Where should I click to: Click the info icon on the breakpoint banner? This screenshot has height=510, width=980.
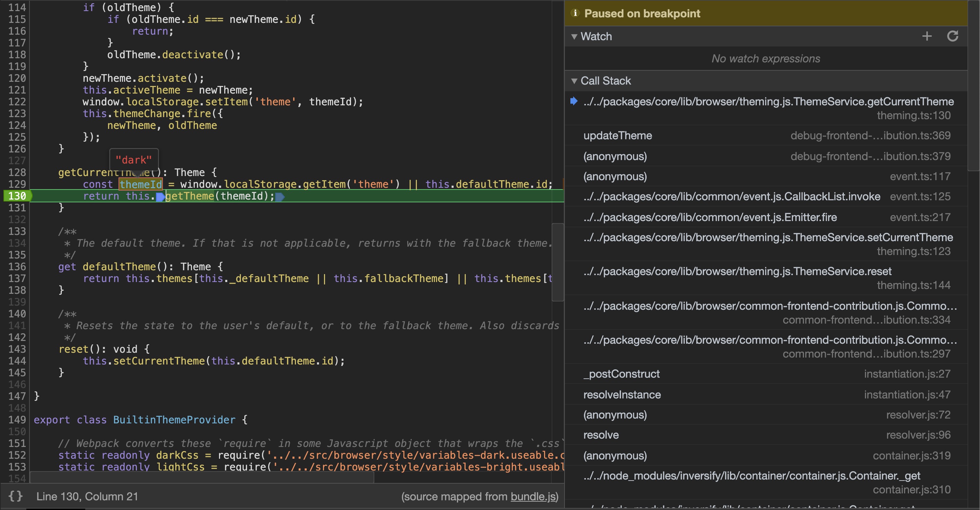pos(575,12)
